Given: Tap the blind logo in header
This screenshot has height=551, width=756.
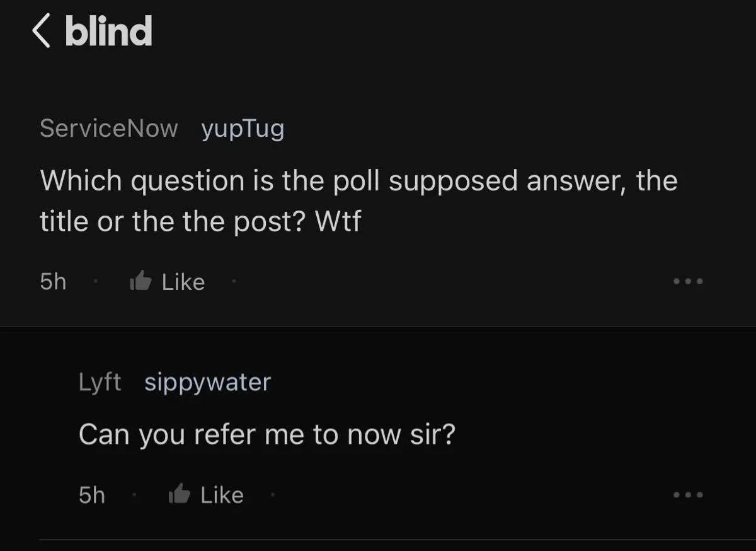Looking at the screenshot, I should (108, 32).
